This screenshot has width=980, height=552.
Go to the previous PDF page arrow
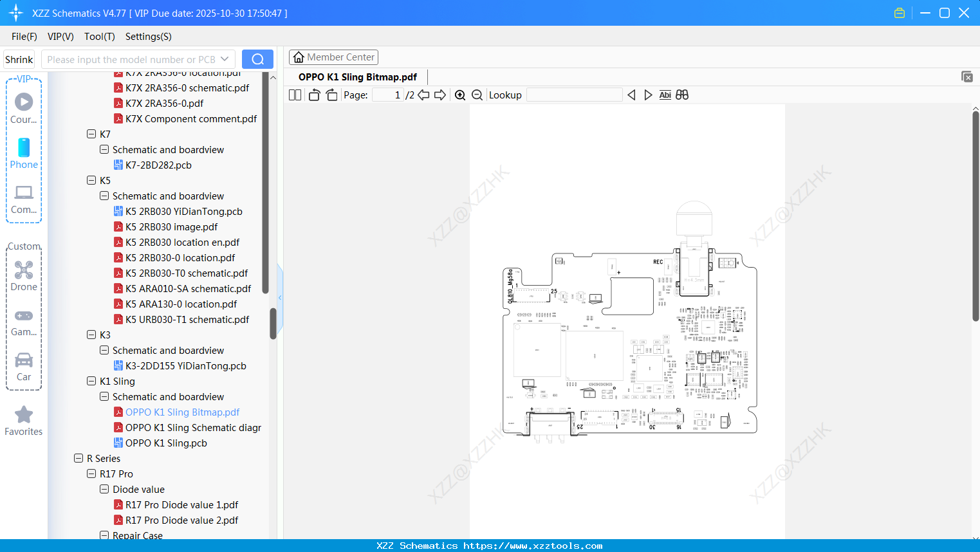pyautogui.click(x=423, y=95)
